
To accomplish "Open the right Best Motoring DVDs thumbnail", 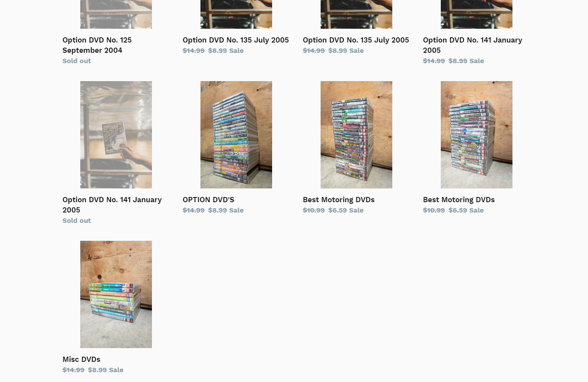I will click(476, 135).
